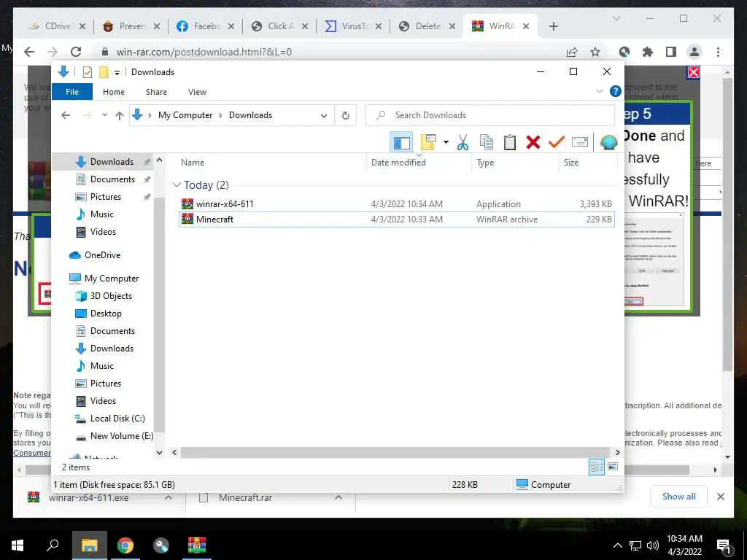Switch to VirusTotal tab in Chrome
This screenshot has width=747, height=560.
353,26
